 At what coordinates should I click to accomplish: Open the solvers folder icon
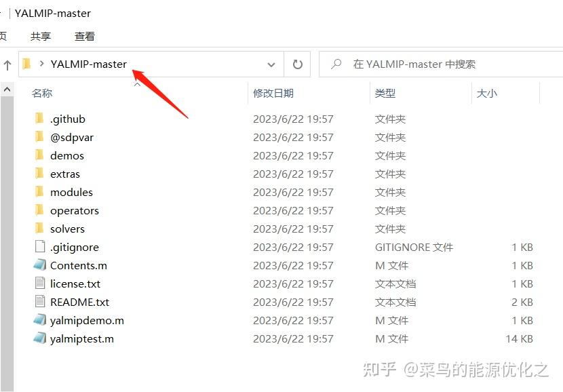tap(41, 229)
